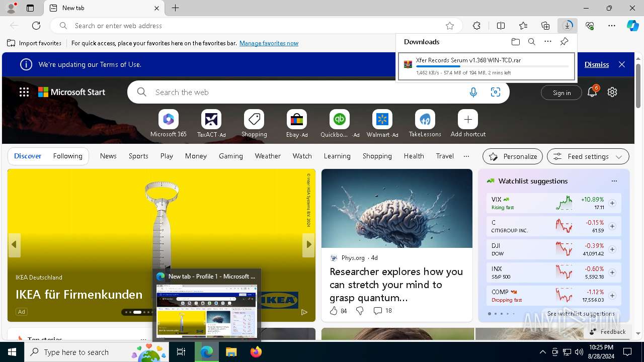Open the Favorites list icon

coord(523,26)
